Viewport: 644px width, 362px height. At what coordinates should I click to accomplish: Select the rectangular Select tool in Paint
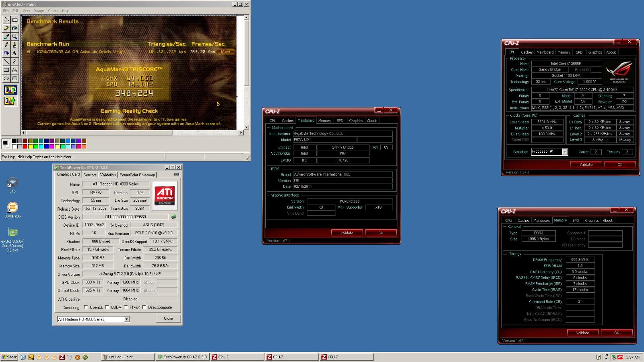click(x=14, y=20)
